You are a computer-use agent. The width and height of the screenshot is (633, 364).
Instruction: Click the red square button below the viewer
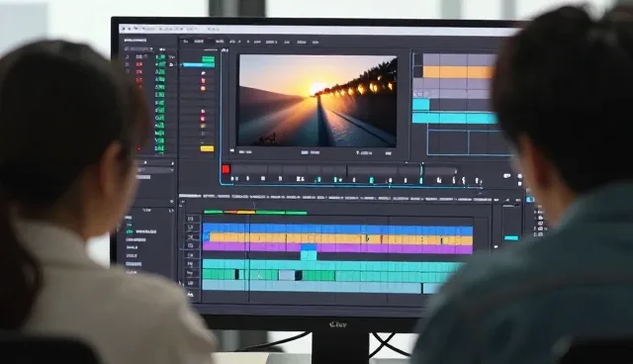coord(226,169)
